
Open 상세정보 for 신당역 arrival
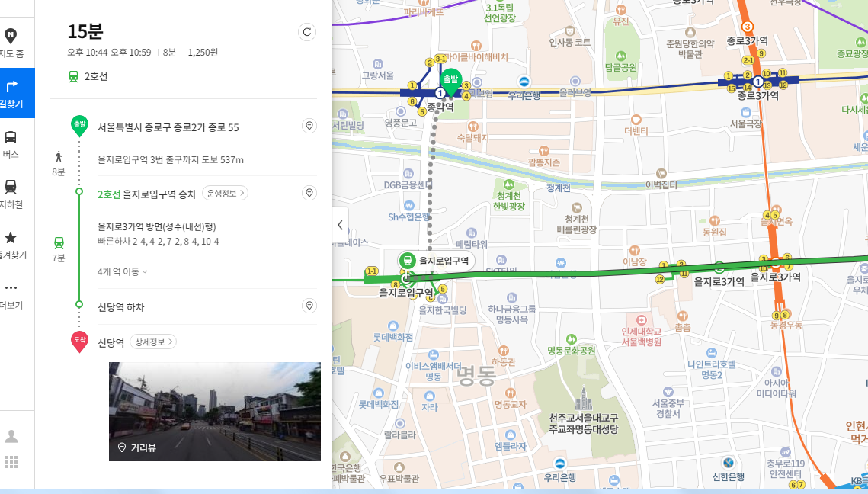[152, 342]
